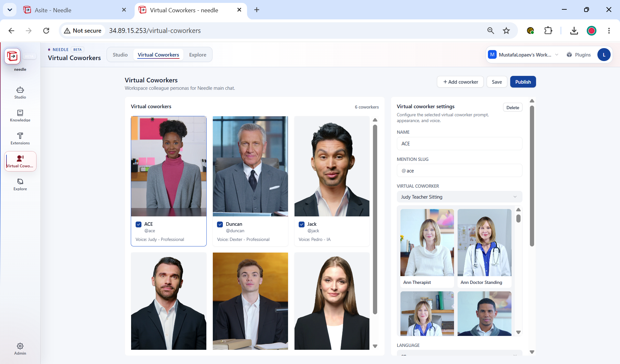The width and height of the screenshot is (620, 364).
Task: Uncheck the Jack coworker checkbox
Action: [302, 224]
